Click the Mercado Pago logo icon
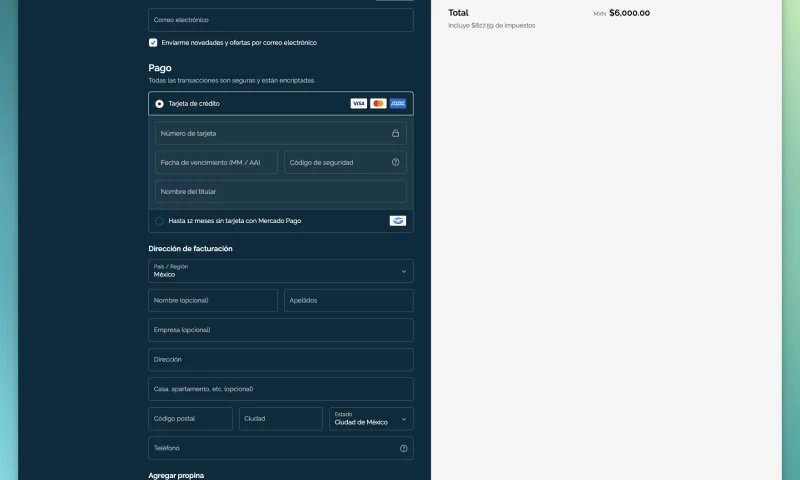 397,221
